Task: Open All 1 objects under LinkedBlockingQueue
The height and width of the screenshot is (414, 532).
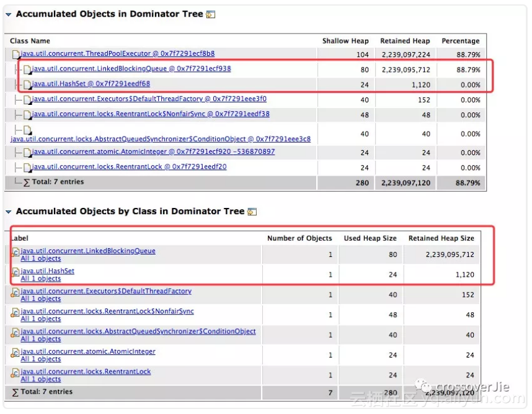Action: pos(41,259)
